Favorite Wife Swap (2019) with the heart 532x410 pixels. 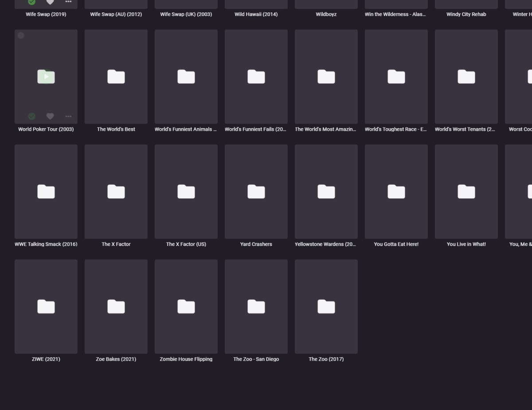click(50, 2)
